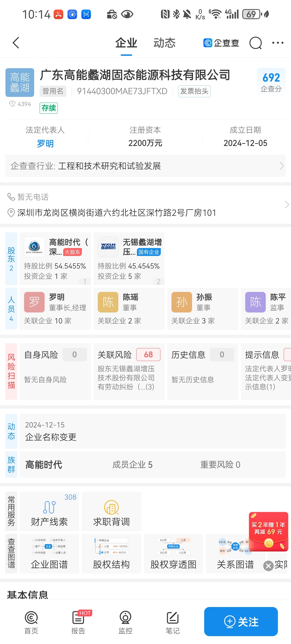Tap the 买2年赠1年 red promo banner
Viewport: 291px width, 644px height.
tap(269, 531)
